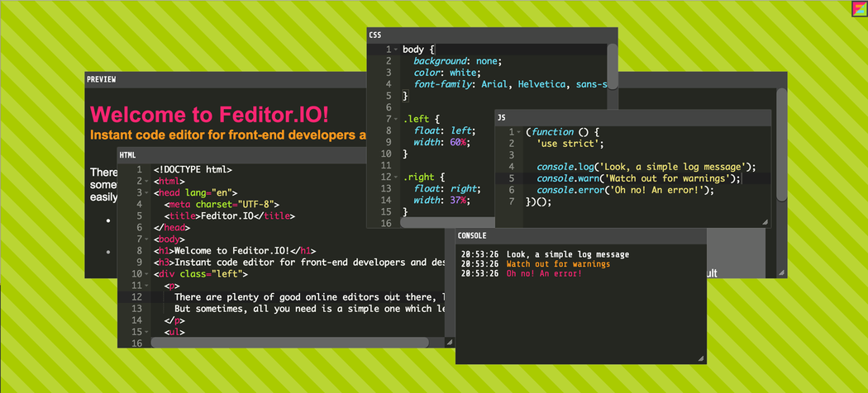Image resolution: width=868 pixels, height=393 pixels.
Task: Collapse the body rule in CSS editor
Action: point(396,50)
